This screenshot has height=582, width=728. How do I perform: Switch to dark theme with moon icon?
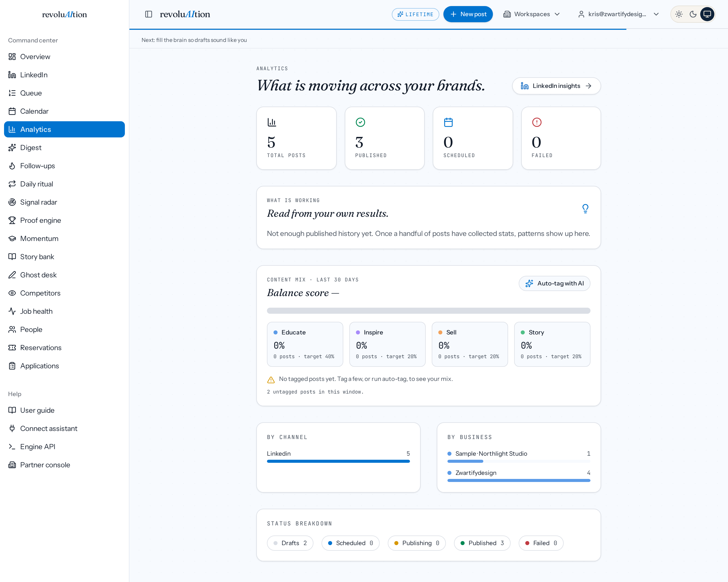pos(693,14)
